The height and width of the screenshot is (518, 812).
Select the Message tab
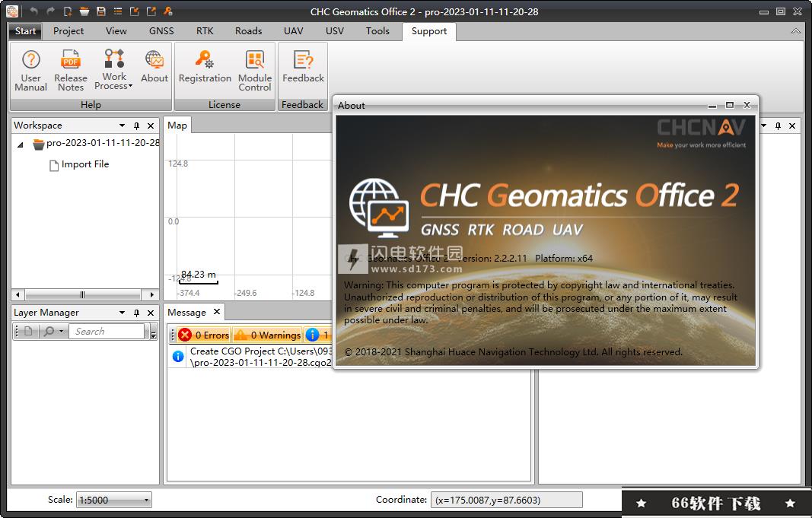[187, 313]
